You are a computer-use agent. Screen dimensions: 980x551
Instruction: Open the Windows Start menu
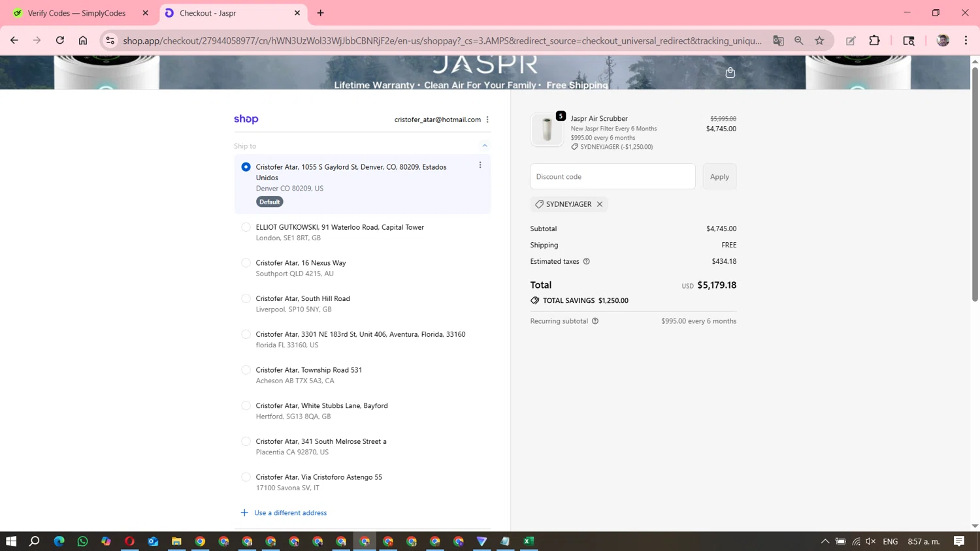coord(11,541)
